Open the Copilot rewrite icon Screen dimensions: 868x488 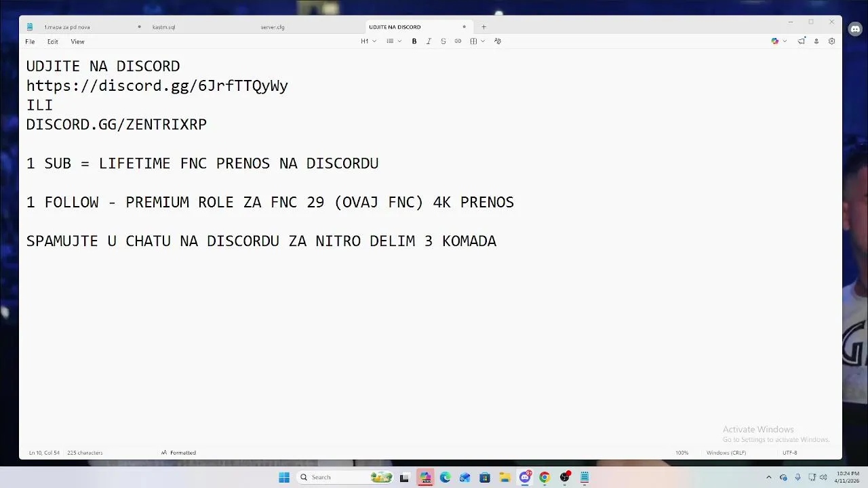(x=775, y=41)
